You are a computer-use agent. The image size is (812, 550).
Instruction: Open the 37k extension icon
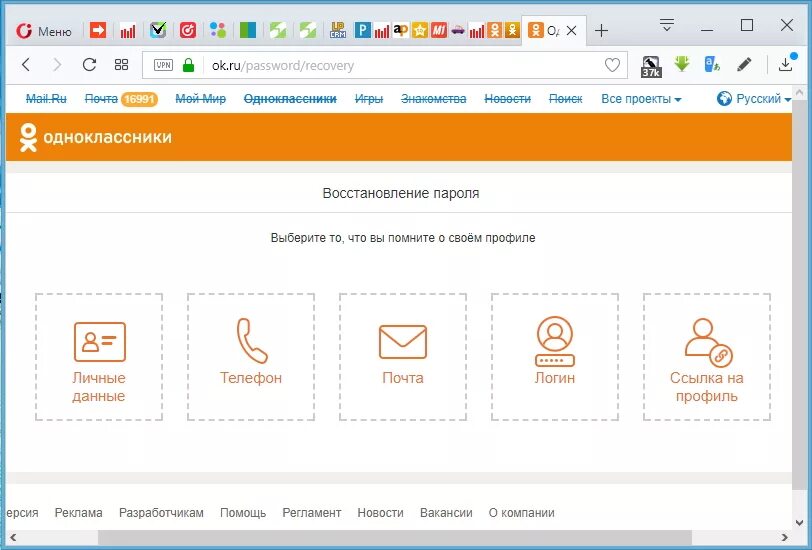click(651, 66)
